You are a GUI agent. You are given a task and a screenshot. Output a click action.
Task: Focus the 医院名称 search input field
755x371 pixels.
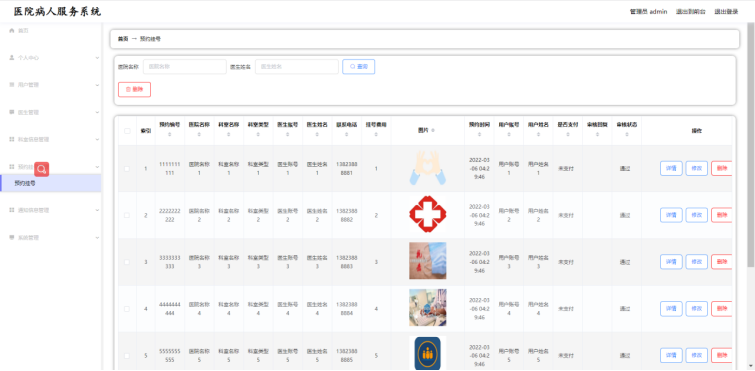point(184,67)
